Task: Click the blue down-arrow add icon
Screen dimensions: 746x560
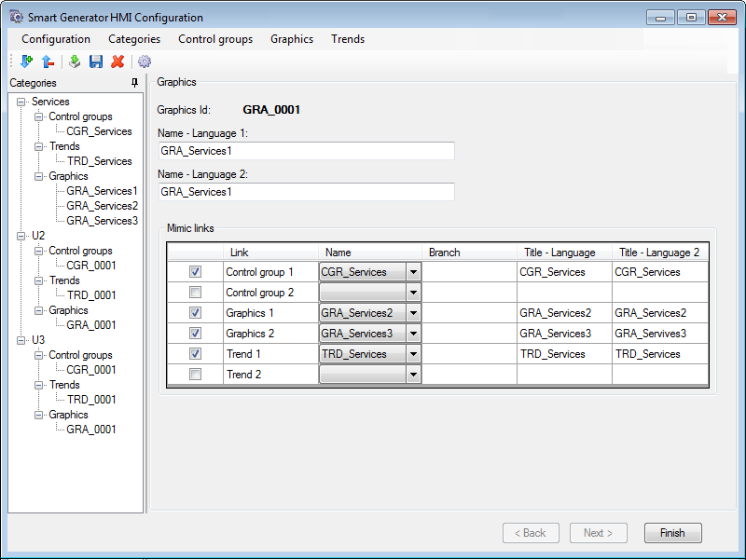Action: pyautogui.click(x=25, y=61)
